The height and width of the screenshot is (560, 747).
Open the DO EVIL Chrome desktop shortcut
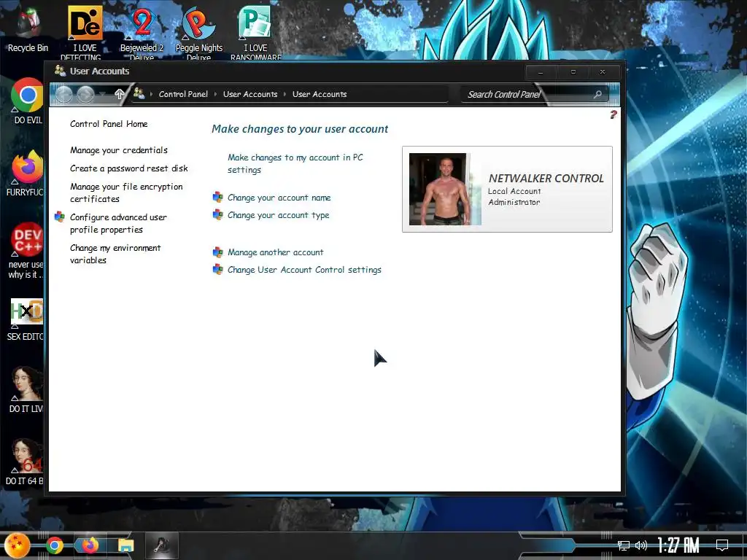(28, 101)
